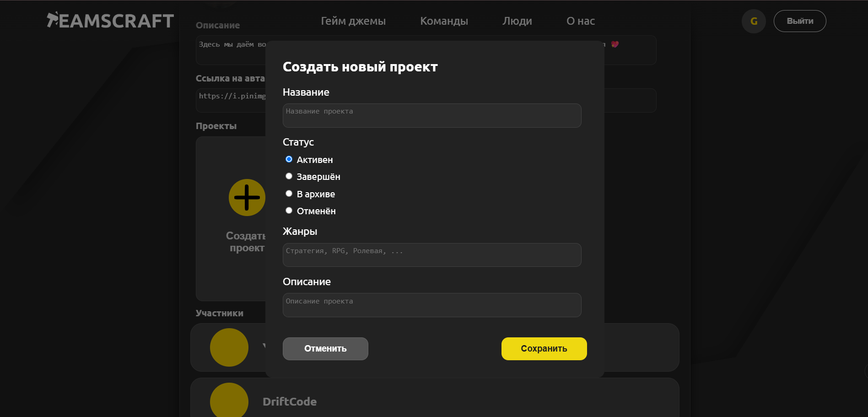The width and height of the screenshot is (868, 417).
Task: Click the Создать проект card label
Action: tap(246, 242)
